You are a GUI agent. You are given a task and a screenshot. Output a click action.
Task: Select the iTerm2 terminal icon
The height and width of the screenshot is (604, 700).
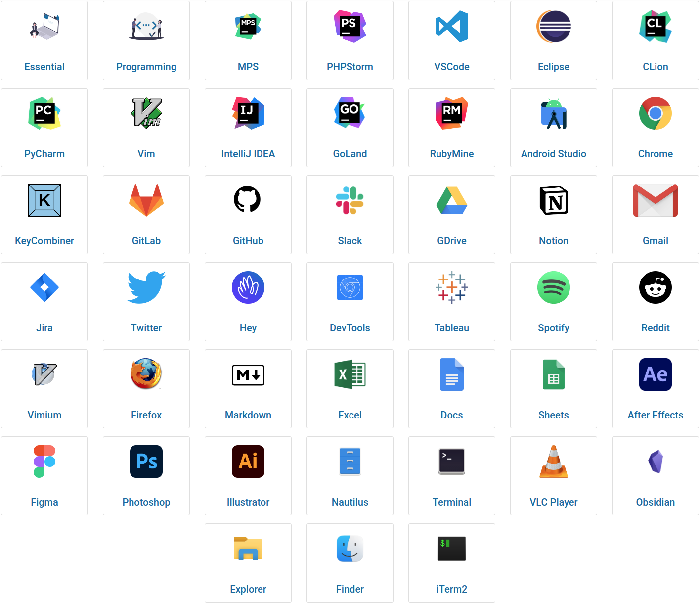452,549
